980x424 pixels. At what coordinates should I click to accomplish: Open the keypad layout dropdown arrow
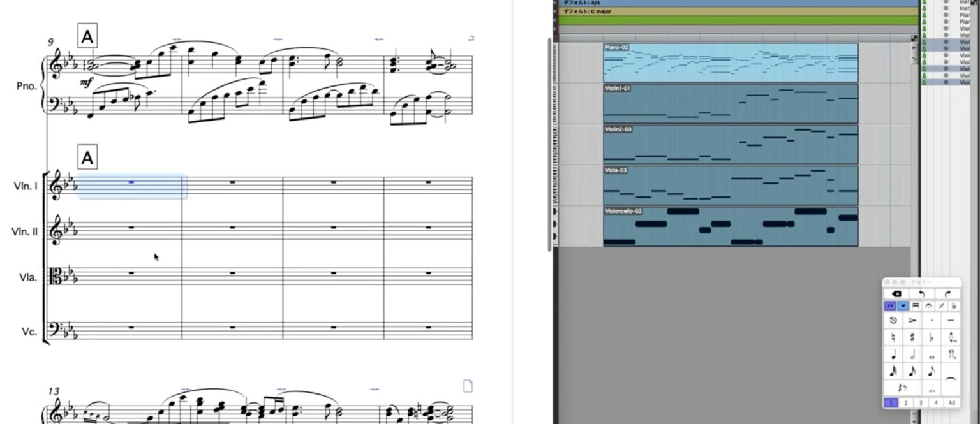(x=903, y=306)
